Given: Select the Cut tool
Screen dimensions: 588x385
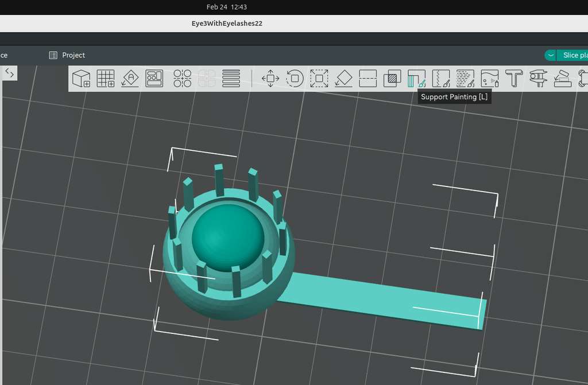Looking at the screenshot, I should click(368, 79).
